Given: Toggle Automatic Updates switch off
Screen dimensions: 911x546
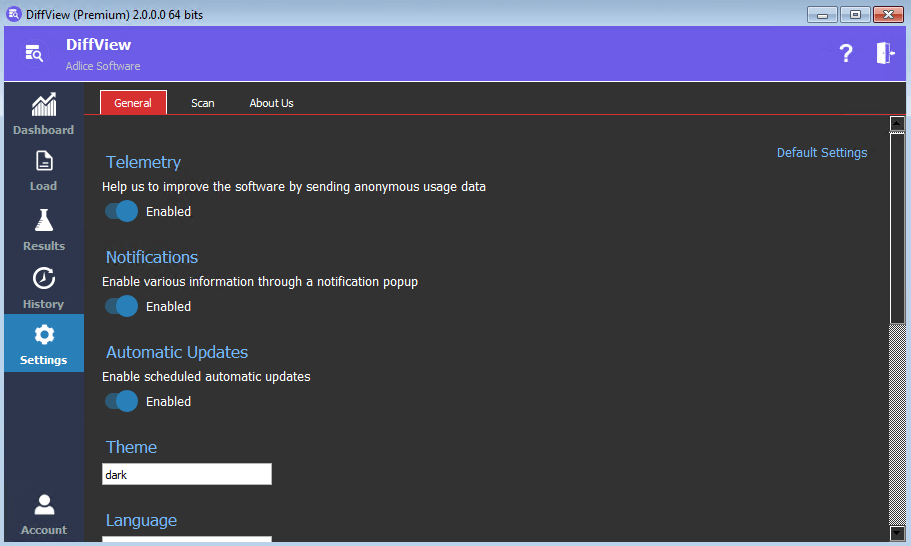Looking at the screenshot, I should coord(121,401).
